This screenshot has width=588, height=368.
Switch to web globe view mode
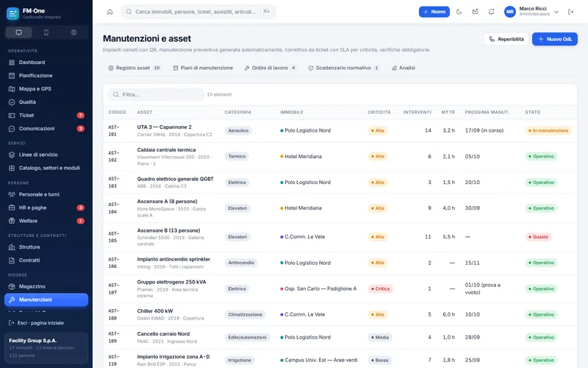[74, 32]
